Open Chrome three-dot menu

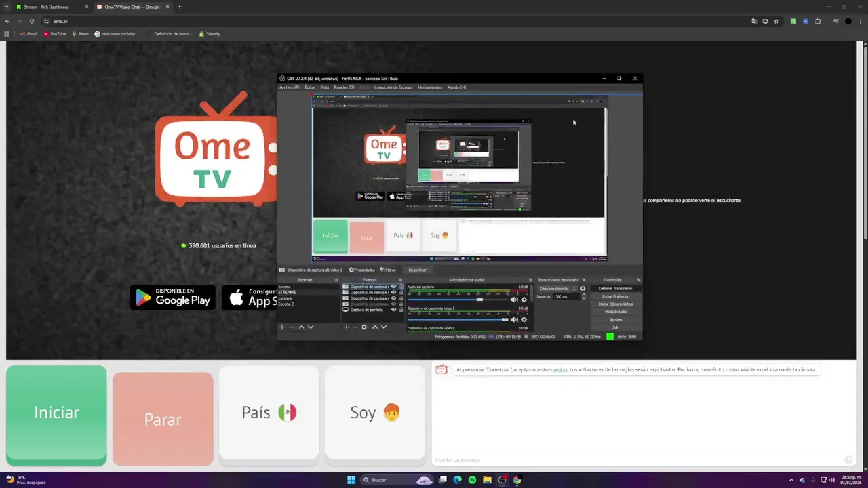click(860, 21)
